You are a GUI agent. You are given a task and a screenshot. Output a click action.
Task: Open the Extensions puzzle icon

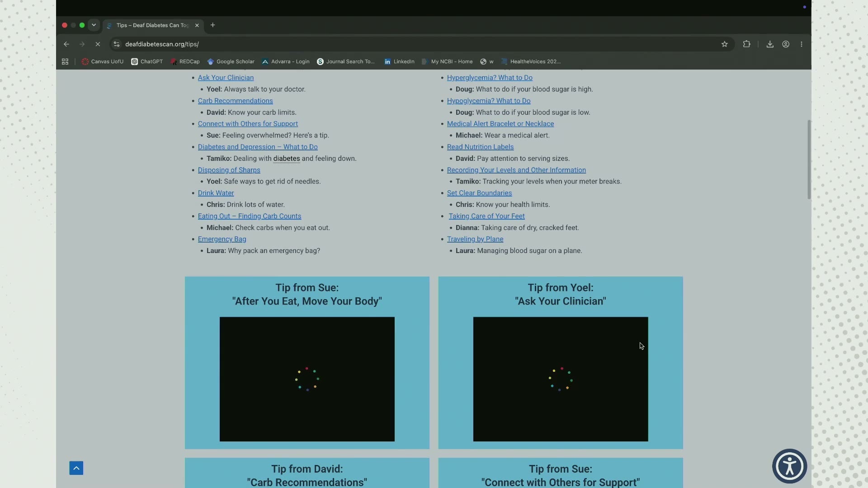point(747,44)
